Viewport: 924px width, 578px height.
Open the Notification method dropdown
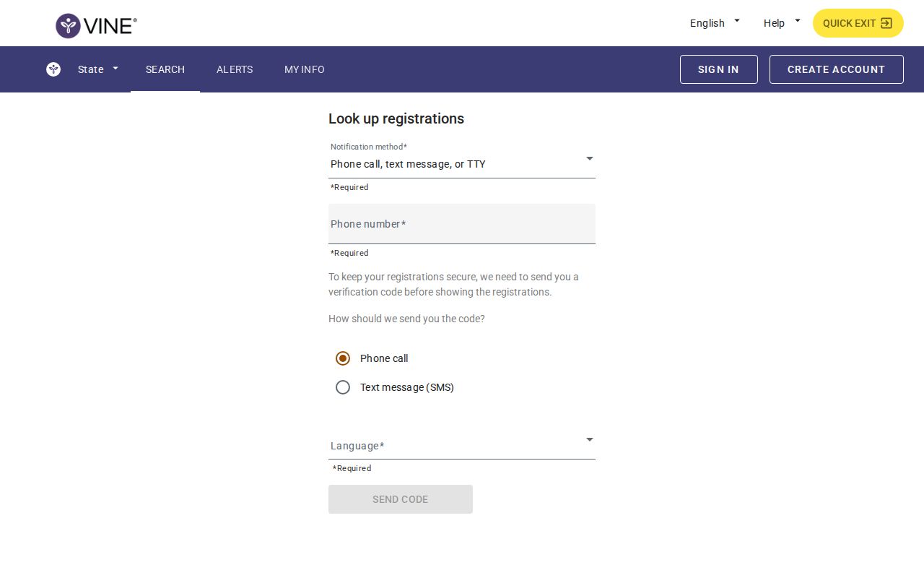click(462, 159)
